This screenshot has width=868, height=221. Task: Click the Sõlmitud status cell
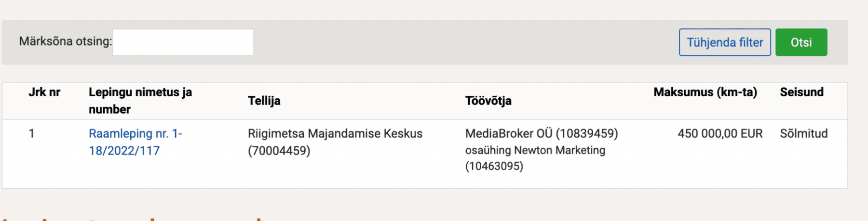click(803, 133)
